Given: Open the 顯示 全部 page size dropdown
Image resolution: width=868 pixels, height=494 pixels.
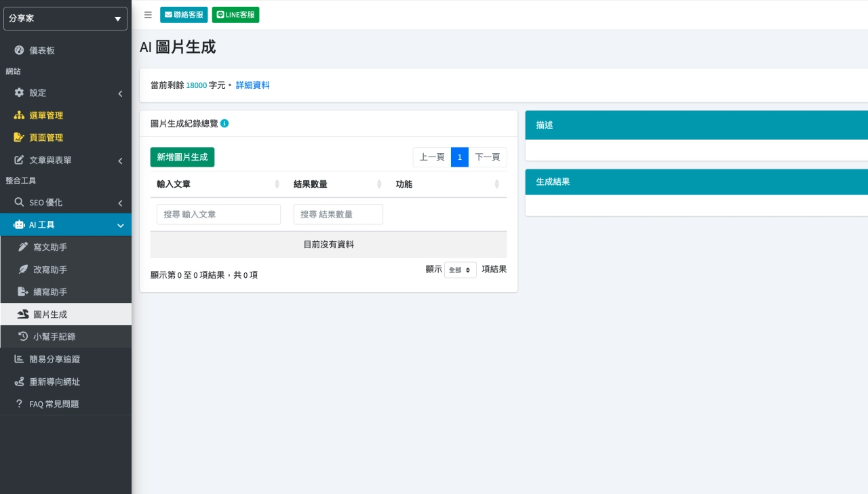Looking at the screenshot, I should click(x=460, y=270).
